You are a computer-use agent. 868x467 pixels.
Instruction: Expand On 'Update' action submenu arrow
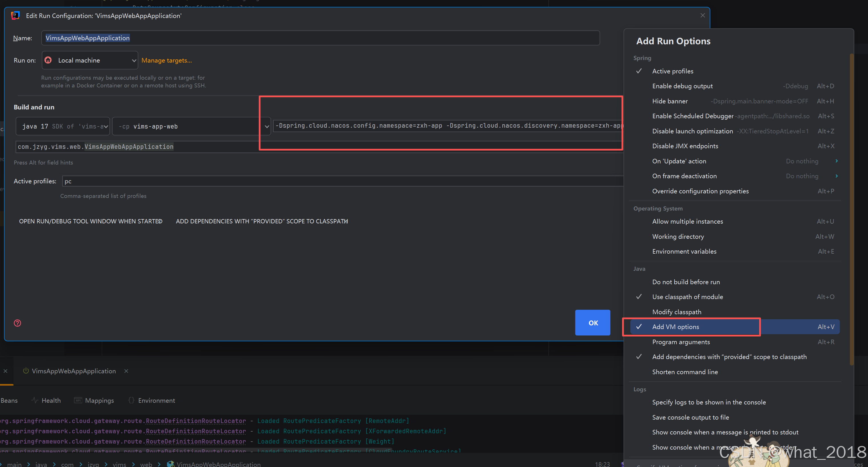pos(836,161)
